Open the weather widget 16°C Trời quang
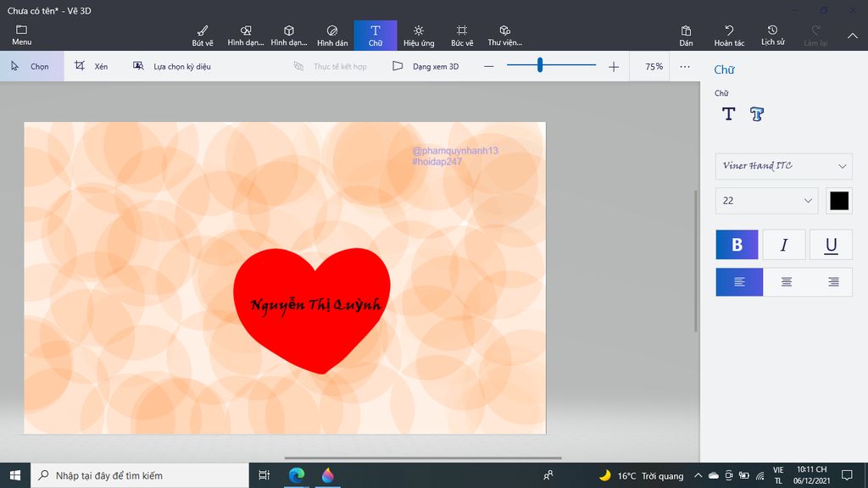868x488 pixels. pyautogui.click(x=641, y=475)
